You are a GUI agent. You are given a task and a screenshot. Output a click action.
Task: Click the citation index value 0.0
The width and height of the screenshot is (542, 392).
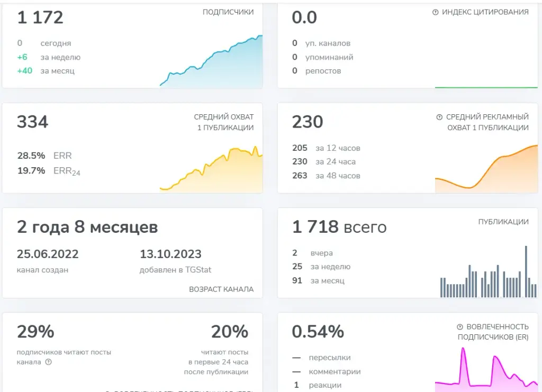click(304, 17)
